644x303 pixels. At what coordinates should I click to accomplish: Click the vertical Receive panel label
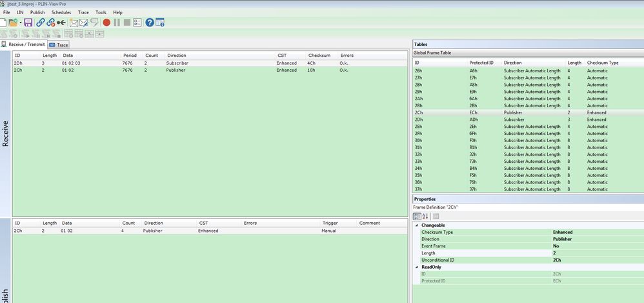pyautogui.click(x=6, y=134)
